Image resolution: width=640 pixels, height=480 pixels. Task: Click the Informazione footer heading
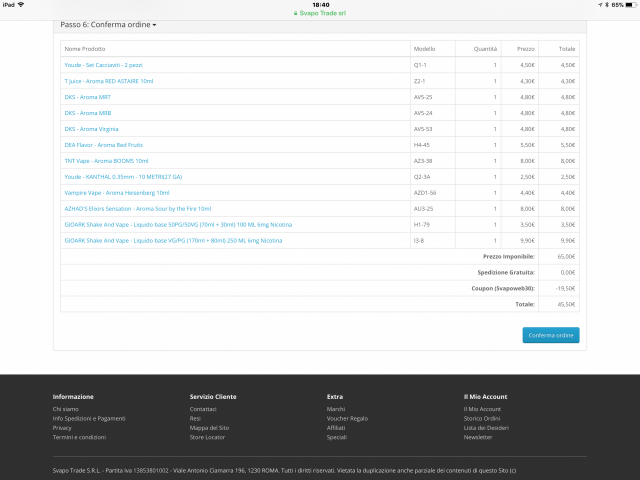tap(73, 396)
